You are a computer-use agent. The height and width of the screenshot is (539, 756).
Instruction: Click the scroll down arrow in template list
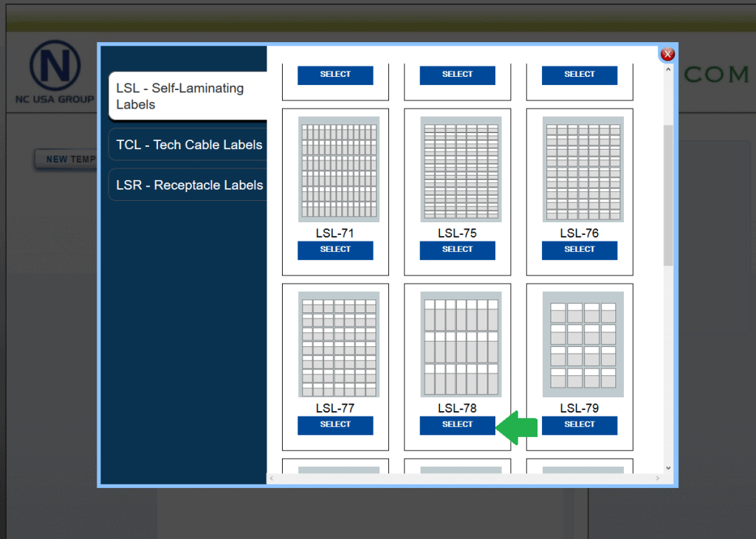668,467
